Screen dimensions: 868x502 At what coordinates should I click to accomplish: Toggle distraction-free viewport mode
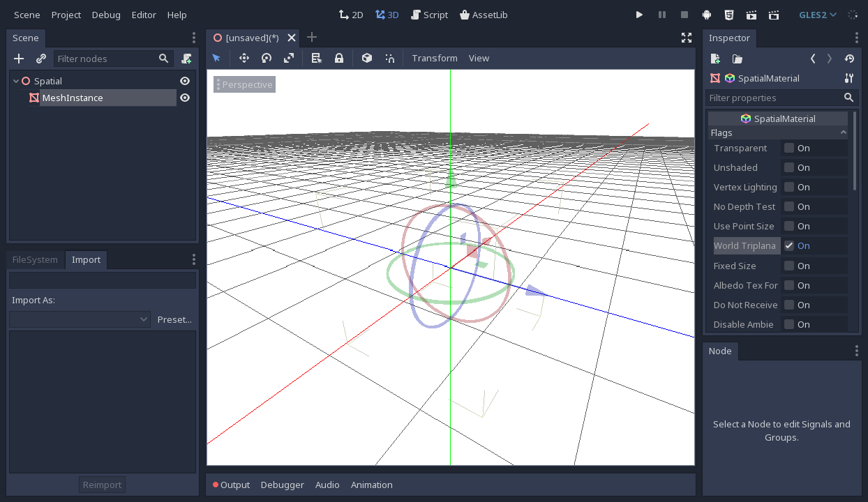point(686,38)
